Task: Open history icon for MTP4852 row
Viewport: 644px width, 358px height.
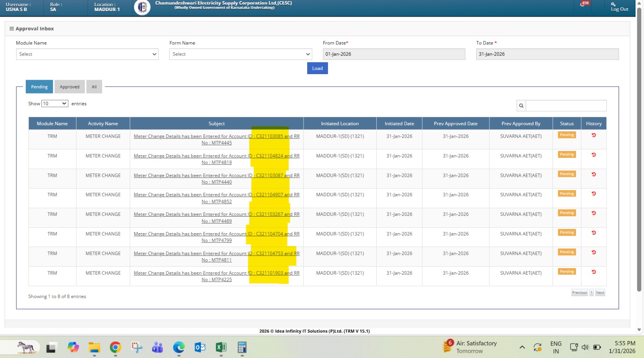Action: point(594,194)
